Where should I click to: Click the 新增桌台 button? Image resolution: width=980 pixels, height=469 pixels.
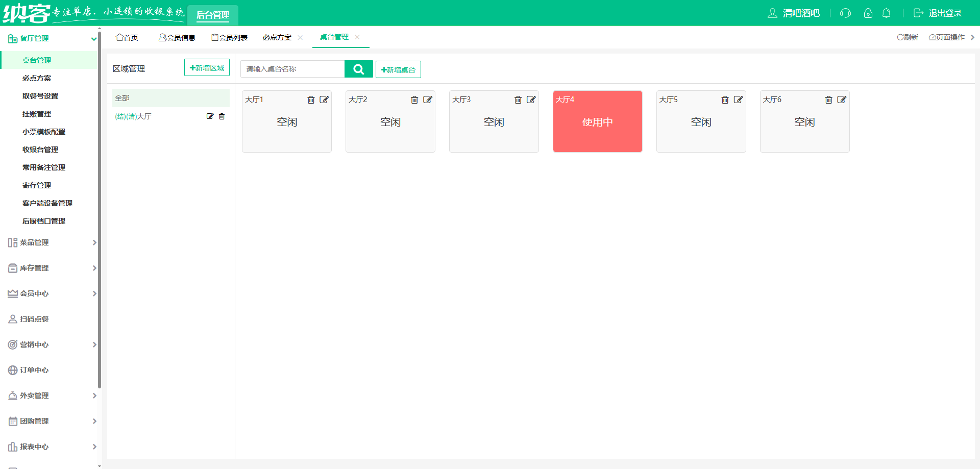point(398,69)
